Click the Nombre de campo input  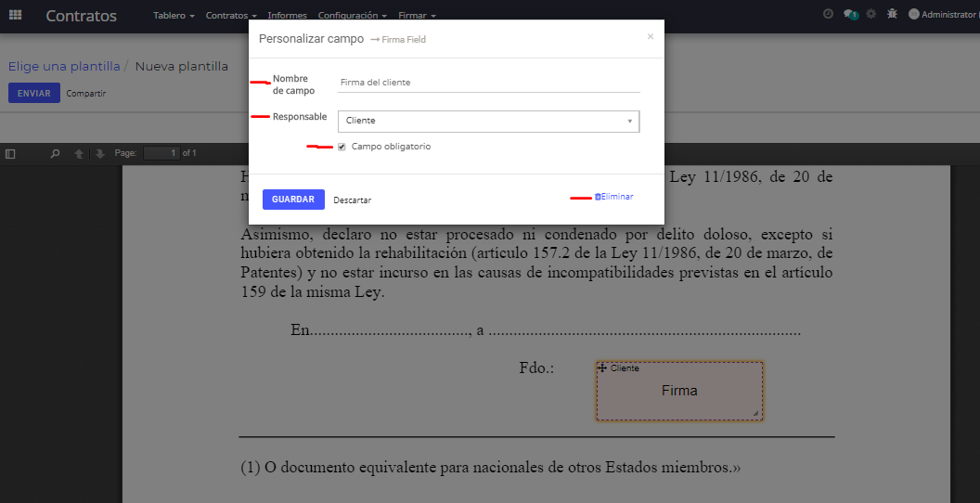(489, 83)
